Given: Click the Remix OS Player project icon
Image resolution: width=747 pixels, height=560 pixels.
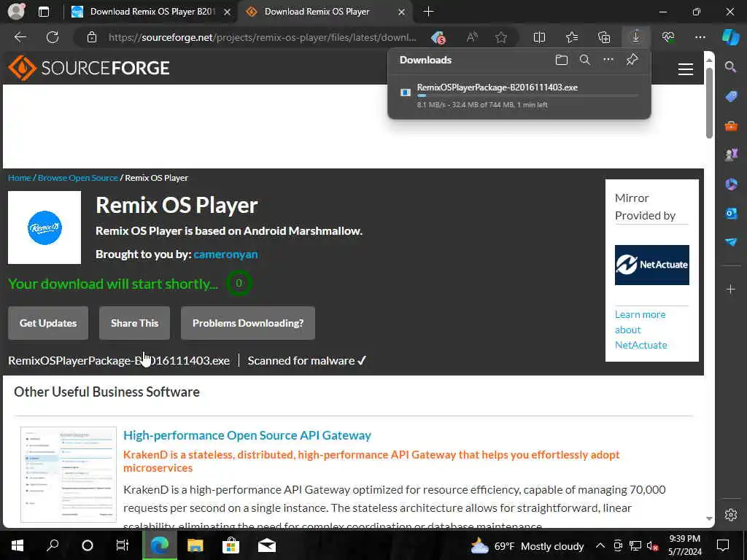Looking at the screenshot, I should (44, 227).
